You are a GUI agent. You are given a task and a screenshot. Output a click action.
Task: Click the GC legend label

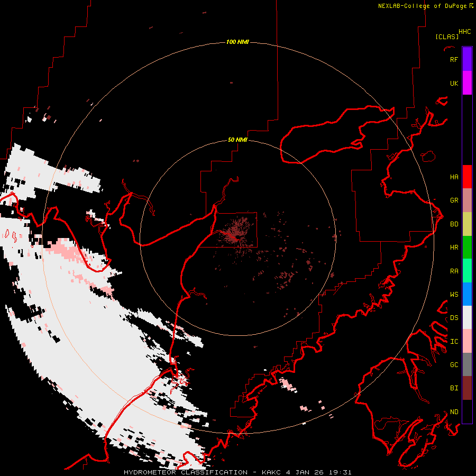click(x=454, y=364)
